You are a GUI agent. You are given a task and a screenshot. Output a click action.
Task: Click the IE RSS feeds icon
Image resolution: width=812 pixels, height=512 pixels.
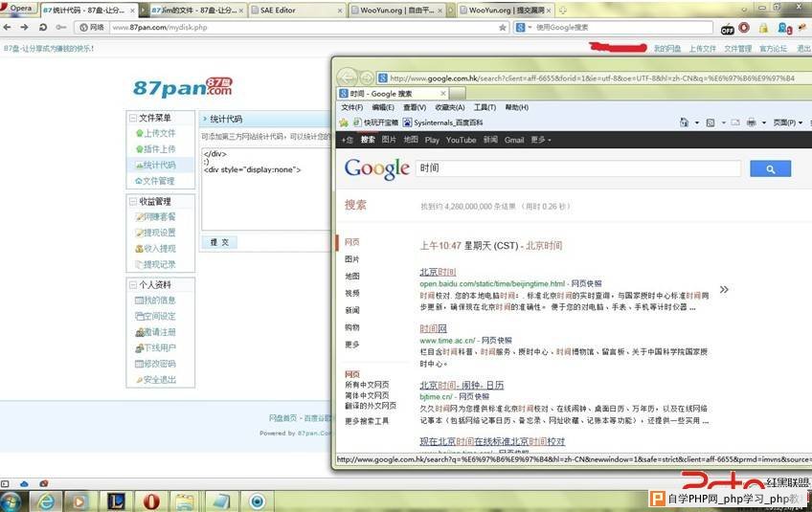(710, 122)
